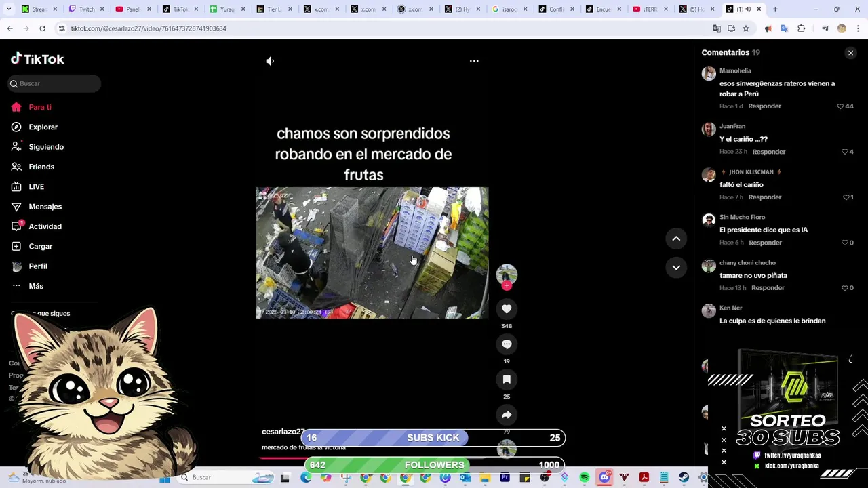Open Discord from the taskbar
Screen dimensions: 868x488
pyautogui.click(x=604, y=478)
